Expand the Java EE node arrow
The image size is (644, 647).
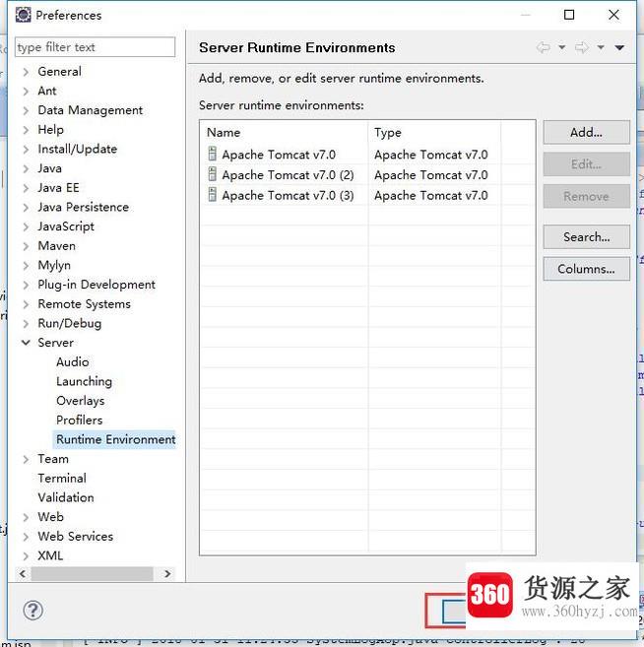(x=26, y=188)
